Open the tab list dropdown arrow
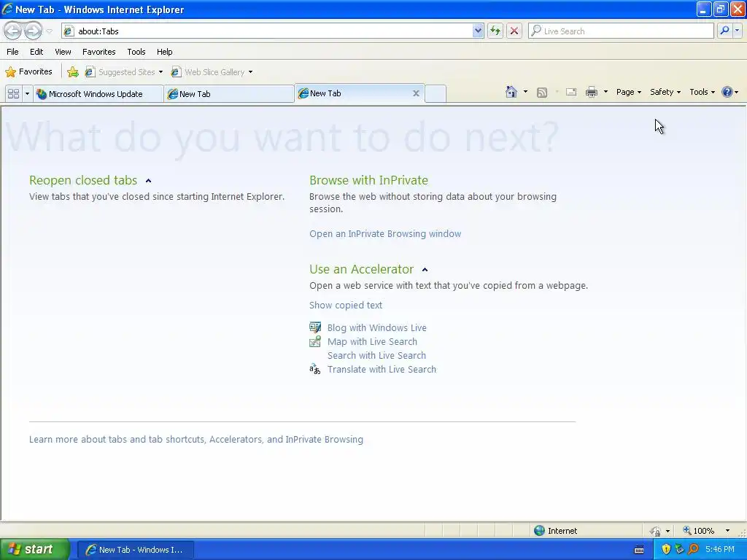This screenshot has height=560, width=747. [27, 94]
